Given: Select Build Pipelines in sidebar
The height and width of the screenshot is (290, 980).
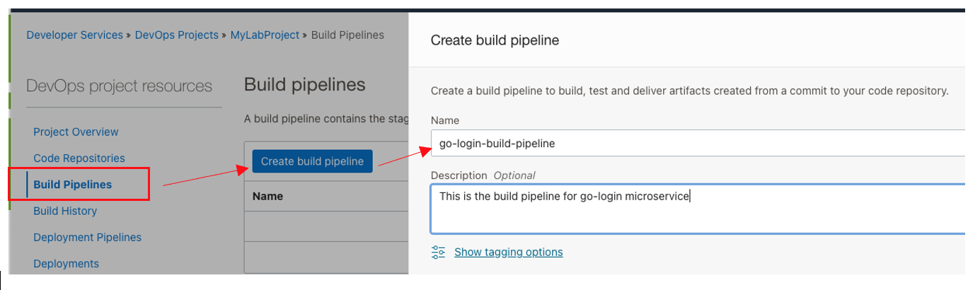Looking at the screenshot, I should (x=72, y=185).
